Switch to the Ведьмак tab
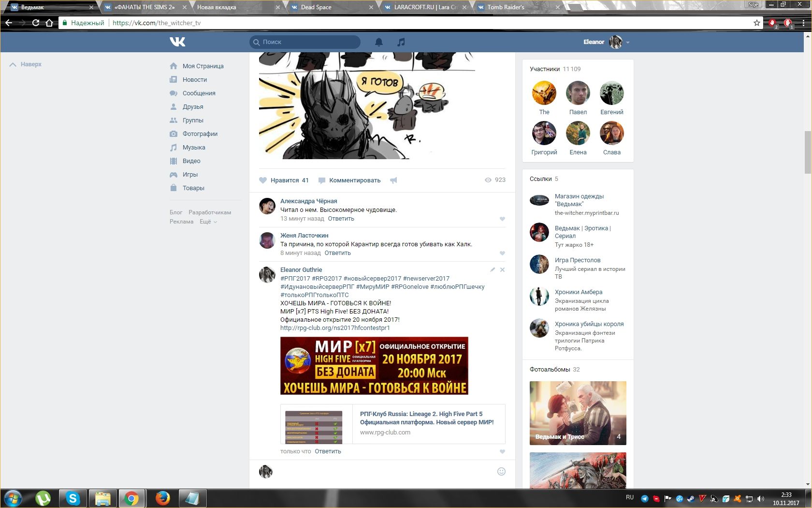Image resolution: width=812 pixels, height=508 pixels. (50, 7)
